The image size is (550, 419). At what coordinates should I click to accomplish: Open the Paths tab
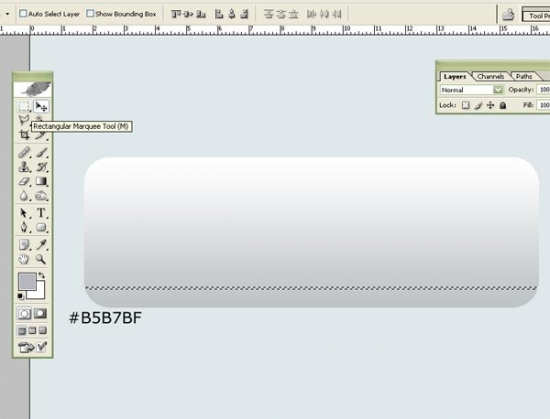click(524, 76)
